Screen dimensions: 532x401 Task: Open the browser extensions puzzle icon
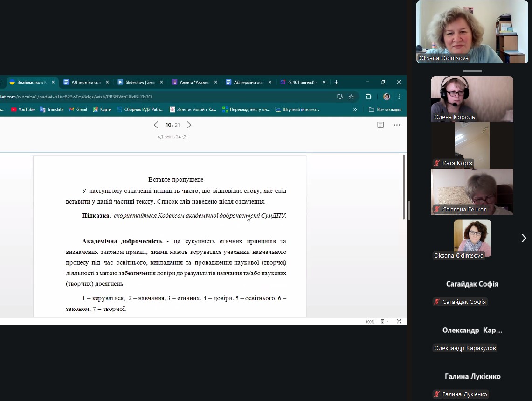368,97
